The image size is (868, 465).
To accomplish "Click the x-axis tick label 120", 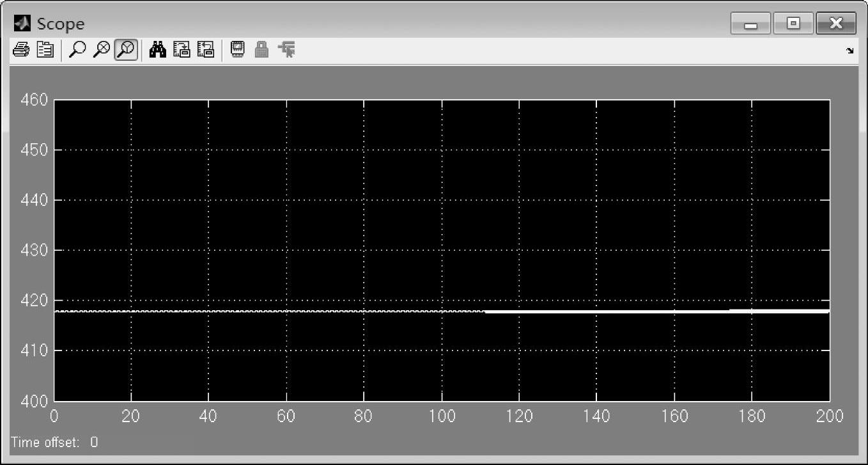I will coord(519,417).
